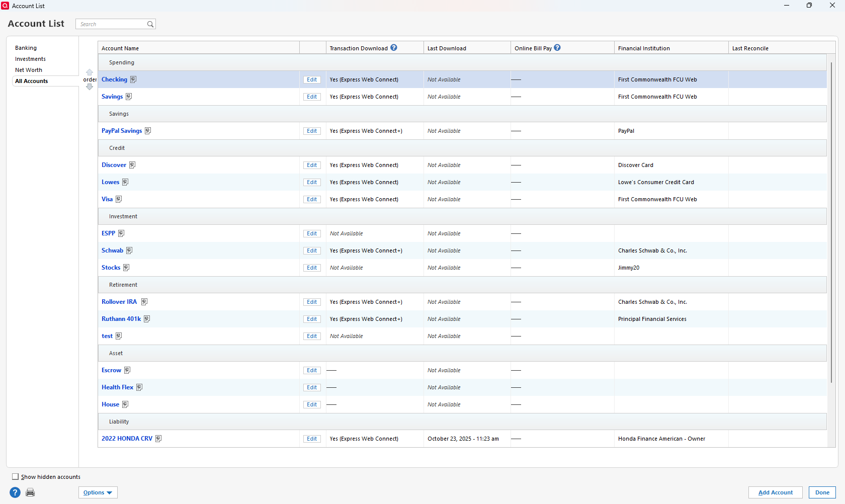Click the search magnifier icon
Viewport: 845px width, 504px height.
pyautogui.click(x=150, y=24)
